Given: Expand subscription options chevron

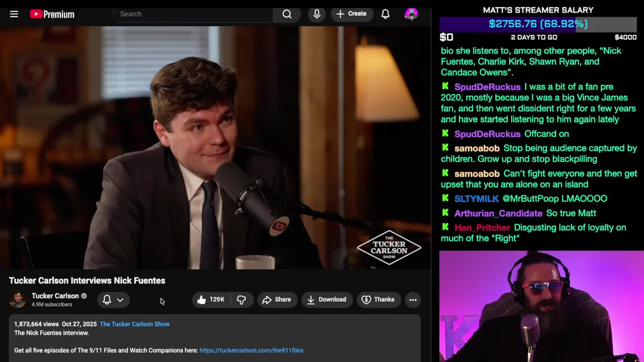Looking at the screenshot, I should 120,300.
